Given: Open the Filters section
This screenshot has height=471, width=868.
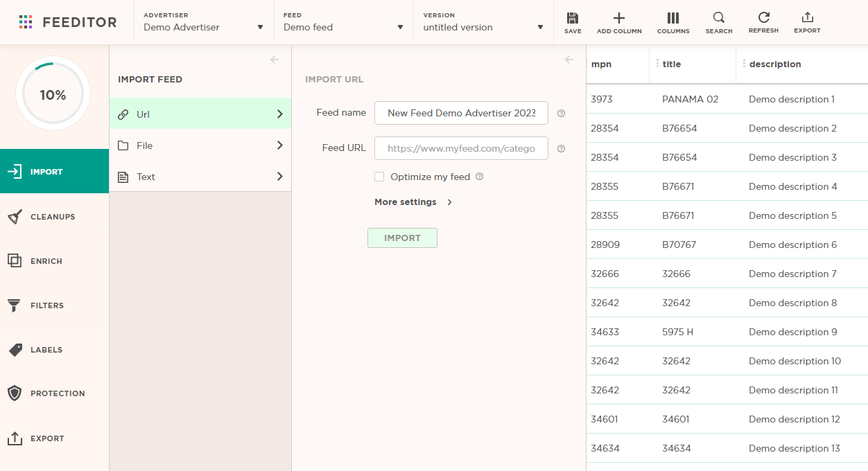Looking at the screenshot, I should click(55, 305).
